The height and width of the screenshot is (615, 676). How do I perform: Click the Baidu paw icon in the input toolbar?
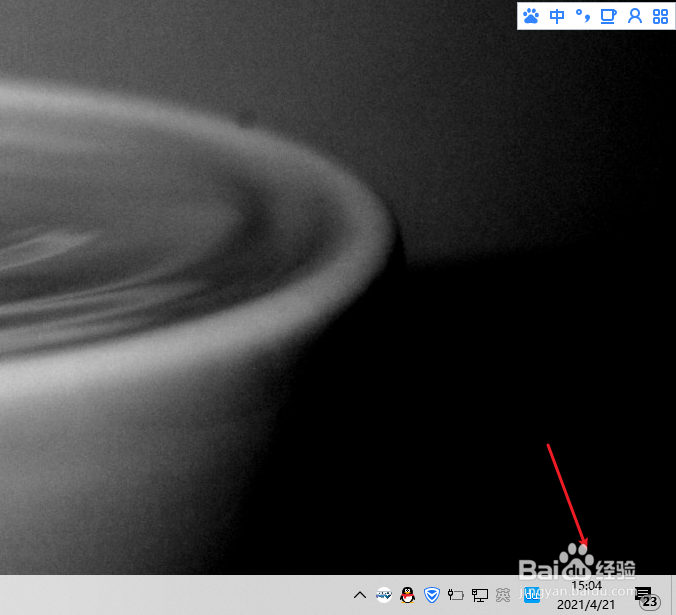point(531,16)
